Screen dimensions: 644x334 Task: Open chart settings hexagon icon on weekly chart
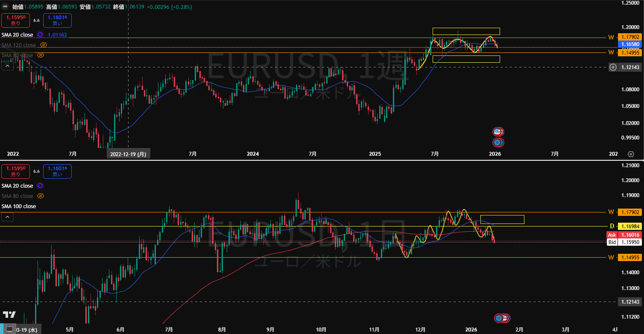click(631, 154)
